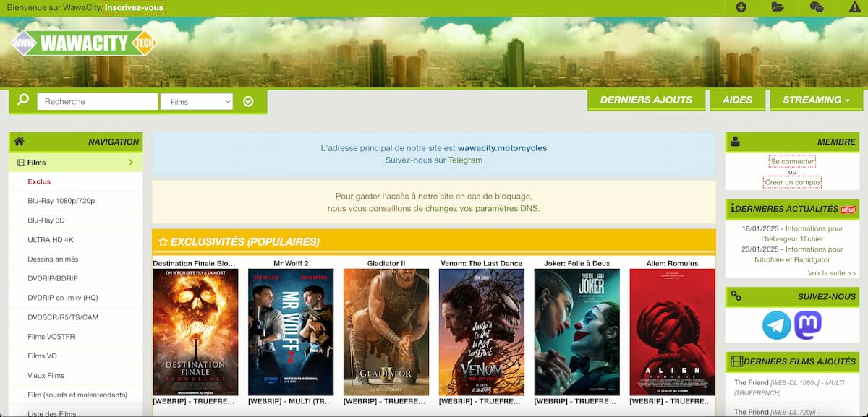Select ULTRA HD 4K category
Screen dimensions: 868x417
click(x=51, y=239)
